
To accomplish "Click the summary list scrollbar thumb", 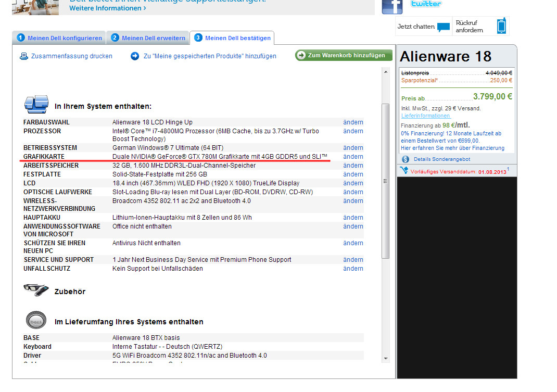I will [385, 181].
